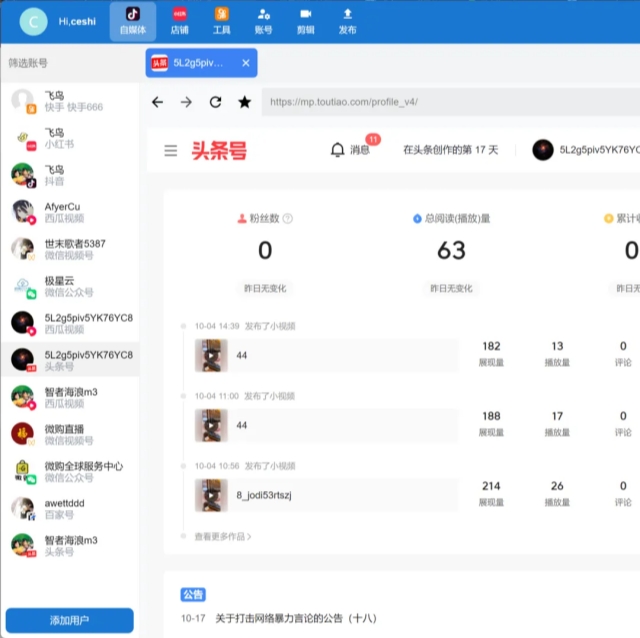
Task: Select 世末歌者5387 微信视频号 account
Action: pos(69,249)
